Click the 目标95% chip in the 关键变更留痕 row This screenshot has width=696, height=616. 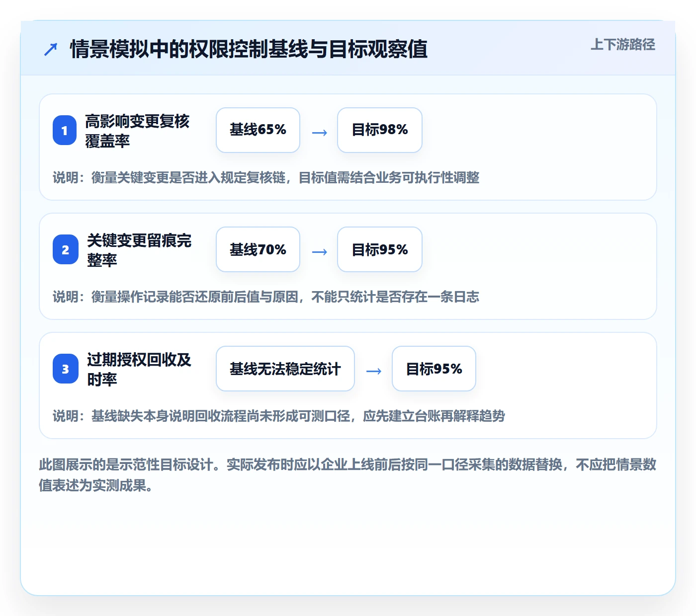pyautogui.click(x=380, y=249)
